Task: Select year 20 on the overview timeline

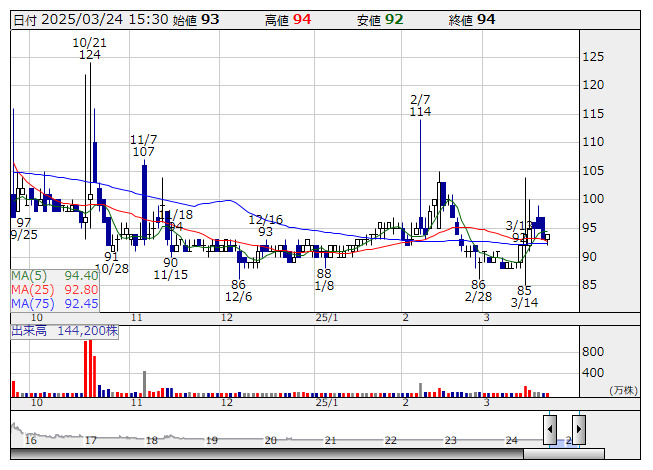Action: [271, 440]
